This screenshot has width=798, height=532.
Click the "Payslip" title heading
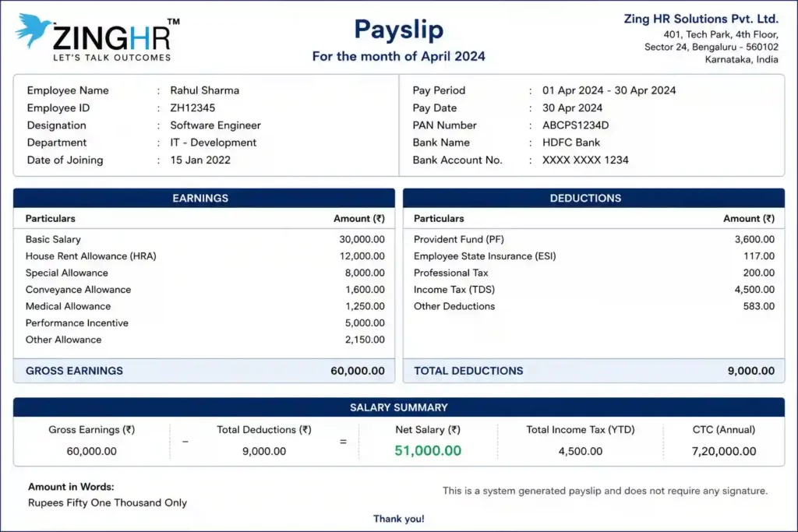pyautogui.click(x=398, y=30)
